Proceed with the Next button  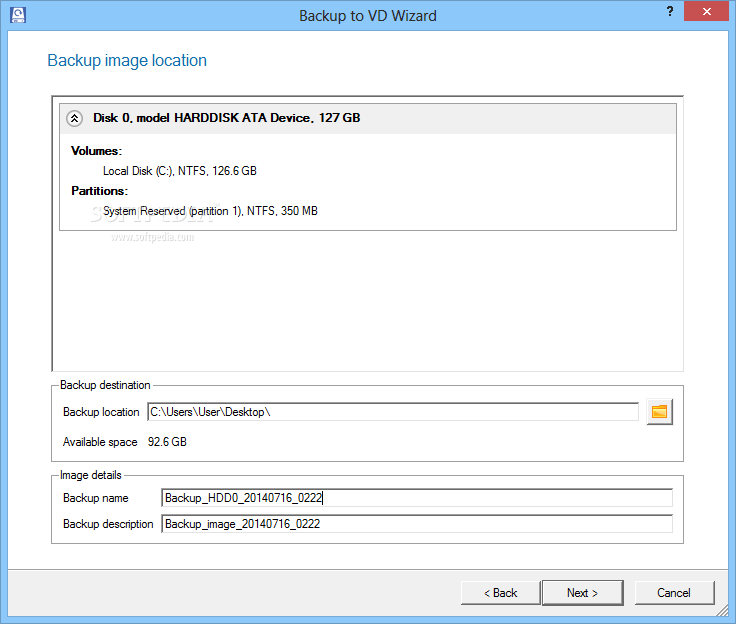[583, 593]
